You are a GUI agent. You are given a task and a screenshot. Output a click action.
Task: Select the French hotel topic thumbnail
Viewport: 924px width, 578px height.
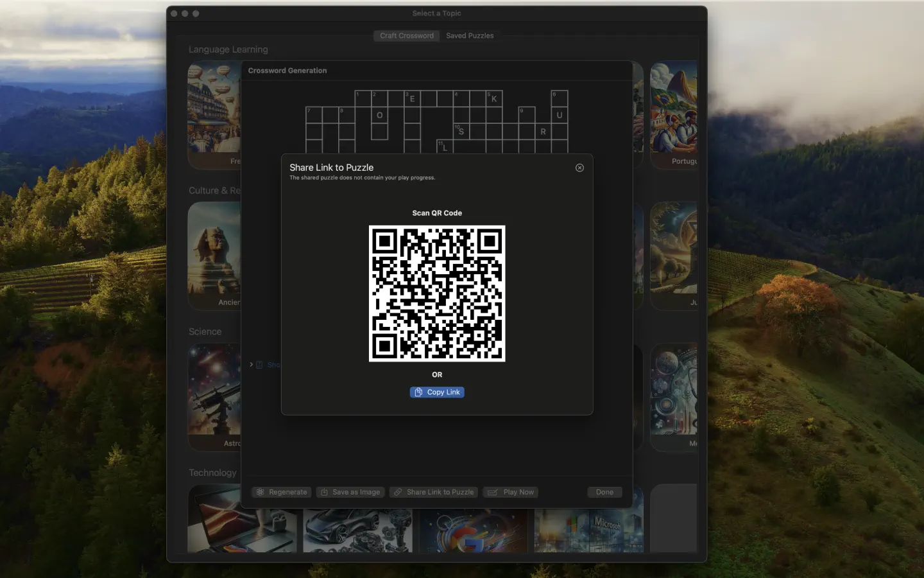tap(214, 115)
